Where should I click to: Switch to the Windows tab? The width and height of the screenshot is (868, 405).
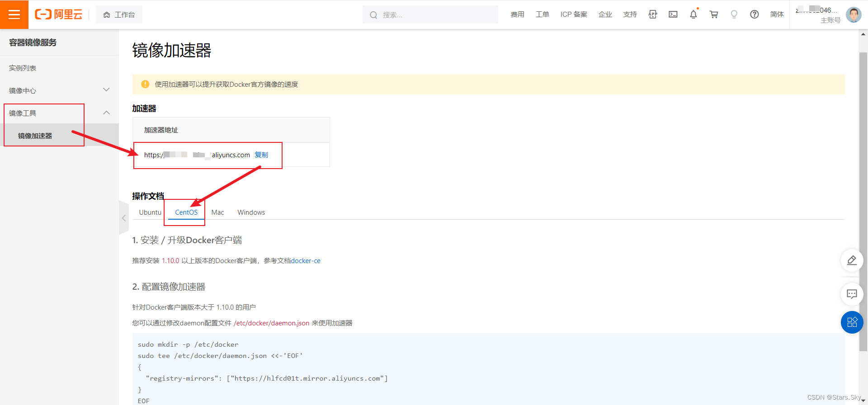pos(251,212)
